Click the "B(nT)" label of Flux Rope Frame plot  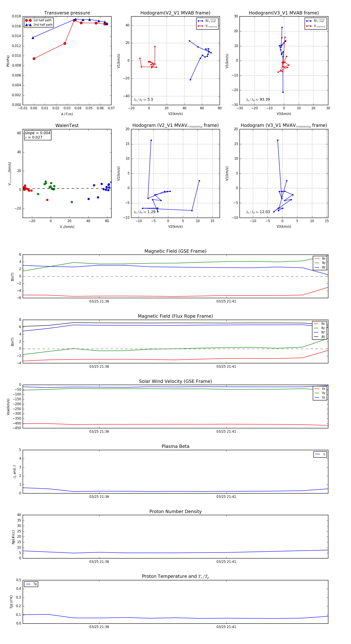tap(12, 342)
